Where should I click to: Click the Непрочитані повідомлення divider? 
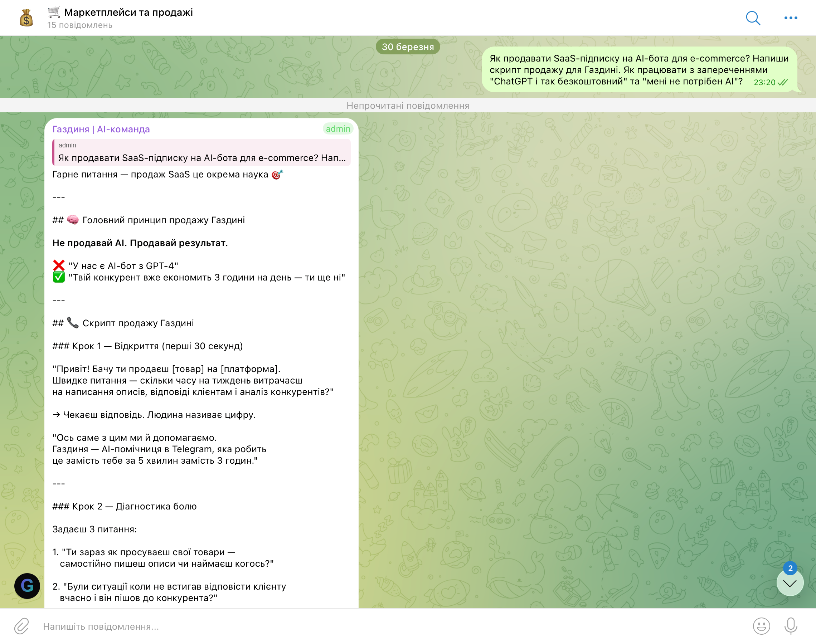tap(408, 106)
